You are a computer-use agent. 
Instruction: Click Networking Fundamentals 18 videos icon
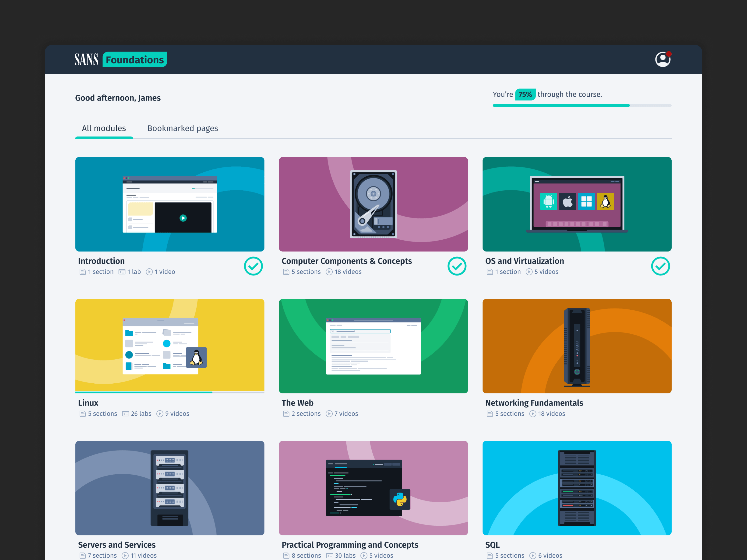point(532,413)
